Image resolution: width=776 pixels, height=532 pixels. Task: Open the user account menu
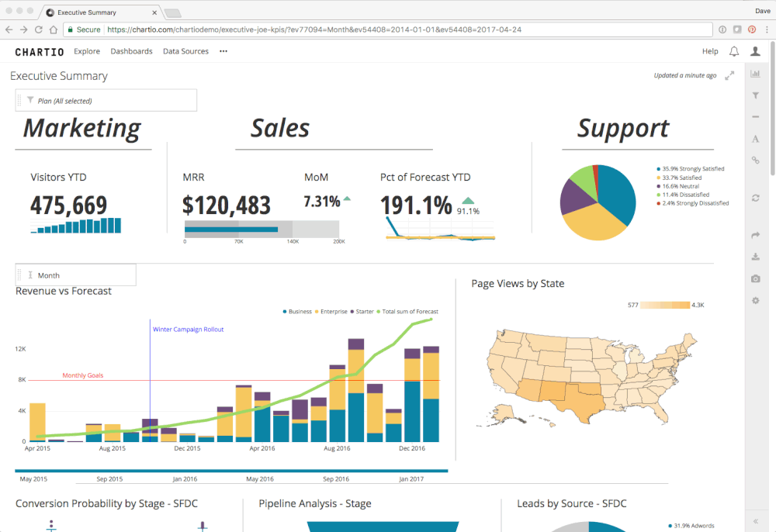[x=755, y=51]
